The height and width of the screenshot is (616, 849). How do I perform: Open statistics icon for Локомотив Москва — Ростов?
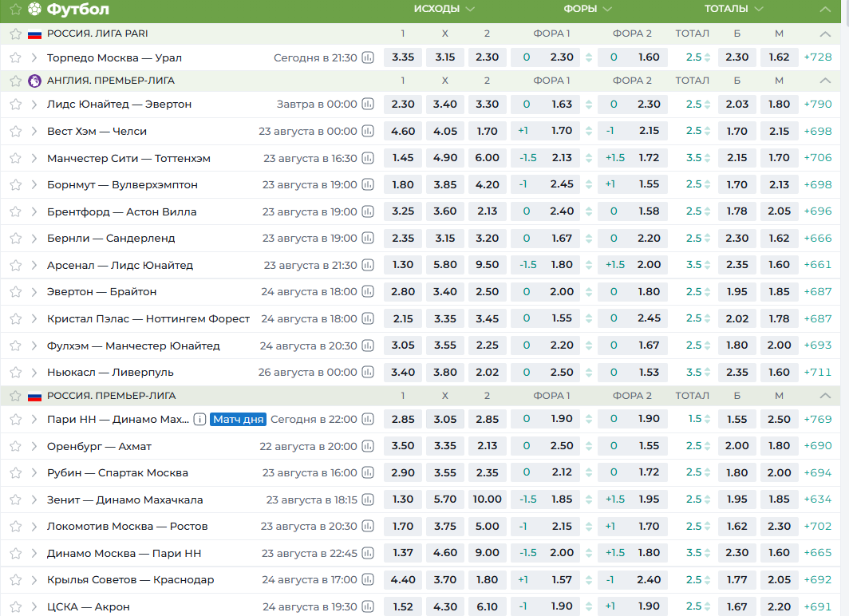(x=368, y=526)
